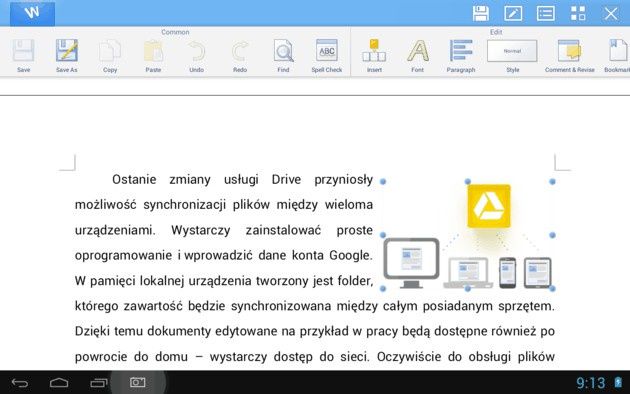The image size is (630, 394).
Task: Open the Insert options
Action: point(374,55)
